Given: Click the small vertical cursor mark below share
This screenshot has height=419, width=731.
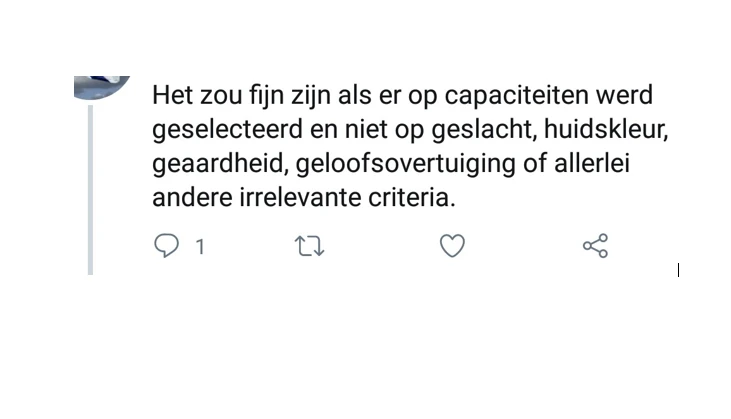Looking at the screenshot, I should click(x=678, y=270).
